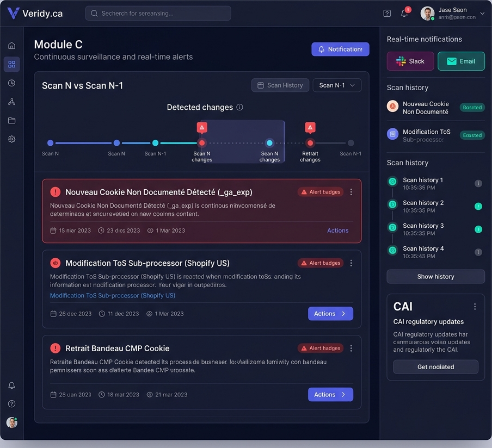The height and width of the screenshot is (448, 492).
Task: Click the notification bell in top bar
Action: click(404, 13)
